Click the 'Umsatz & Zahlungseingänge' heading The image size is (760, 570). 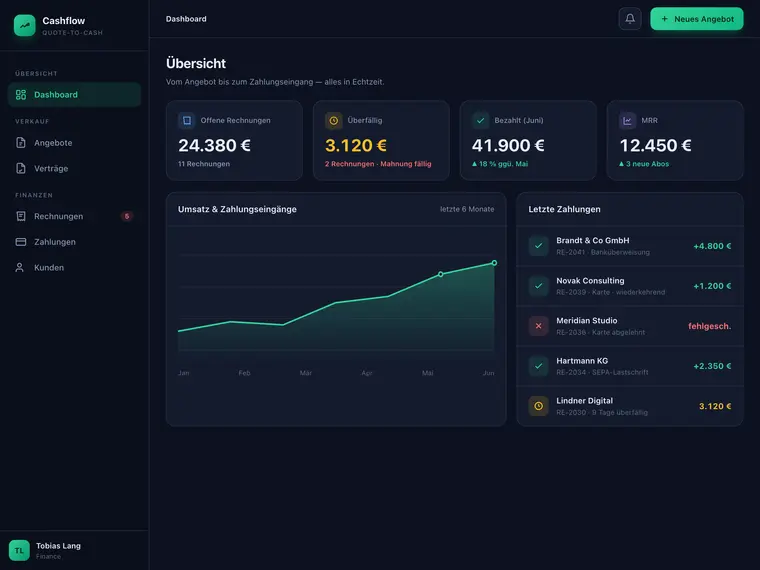point(237,209)
